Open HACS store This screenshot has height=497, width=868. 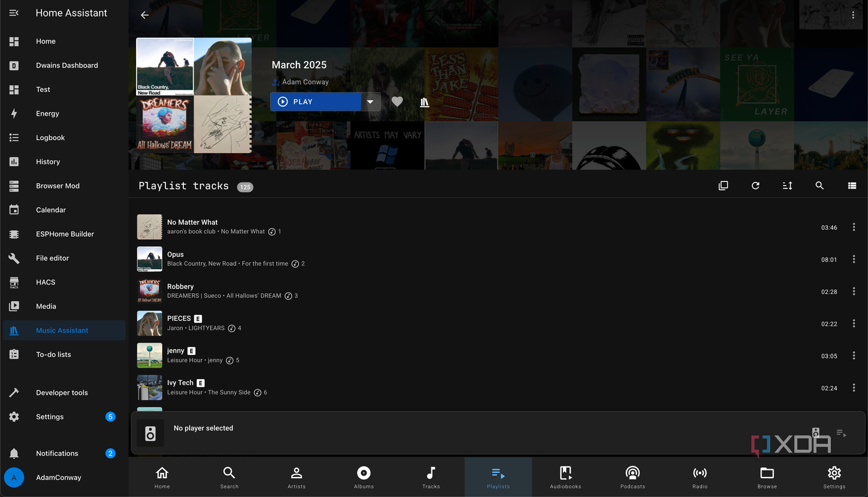[x=64, y=283]
